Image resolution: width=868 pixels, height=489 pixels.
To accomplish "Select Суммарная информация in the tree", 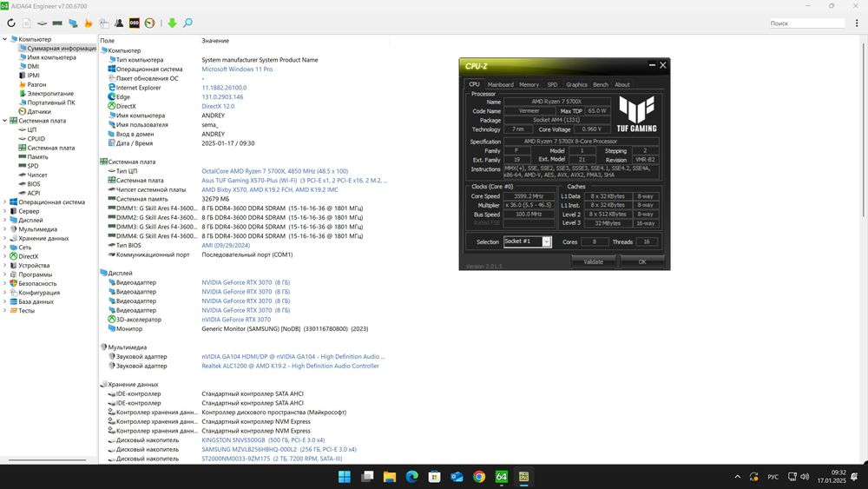I will tap(62, 48).
